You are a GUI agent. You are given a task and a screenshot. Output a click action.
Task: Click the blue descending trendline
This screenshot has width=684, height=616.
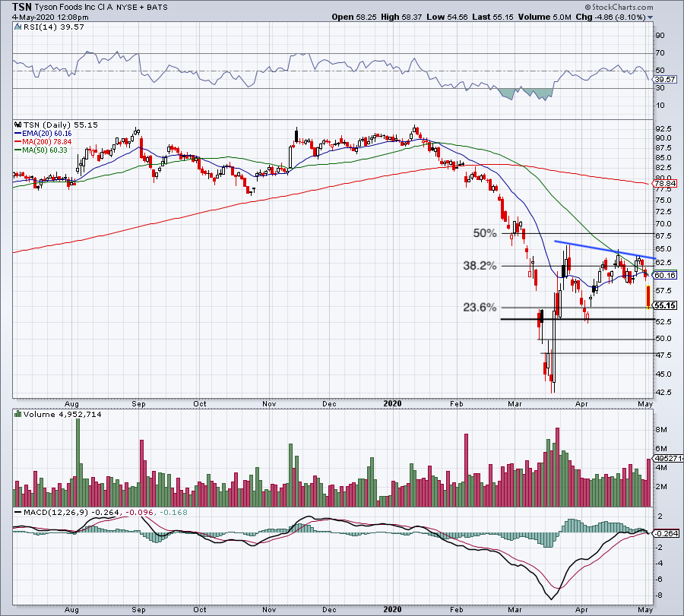click(605, 250)
